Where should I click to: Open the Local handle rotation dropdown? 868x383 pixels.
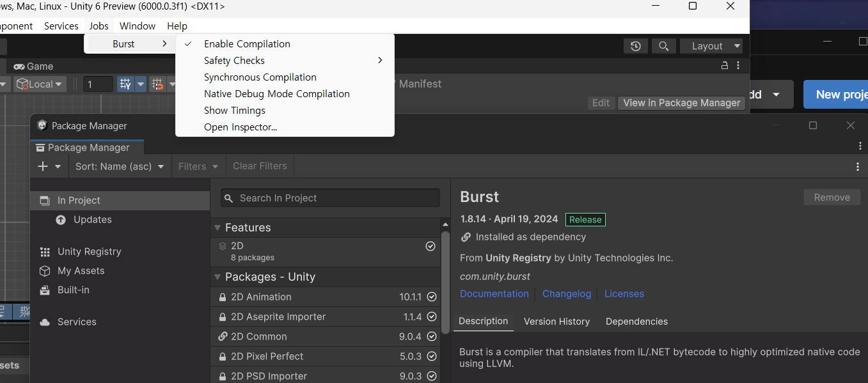40,84
